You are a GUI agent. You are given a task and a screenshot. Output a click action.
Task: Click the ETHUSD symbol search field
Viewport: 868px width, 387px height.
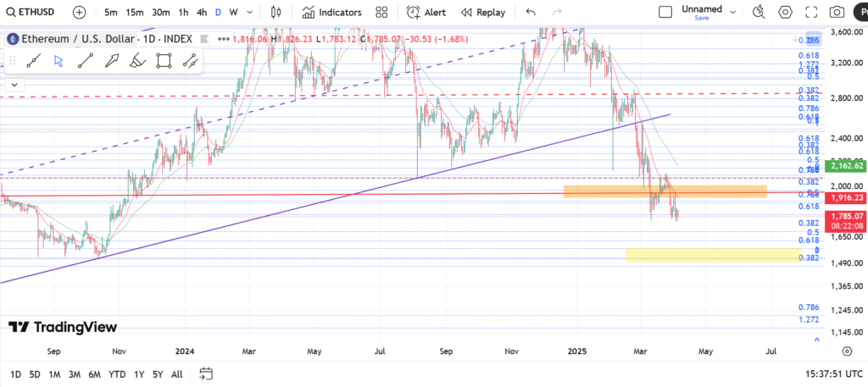pos(34,12)
